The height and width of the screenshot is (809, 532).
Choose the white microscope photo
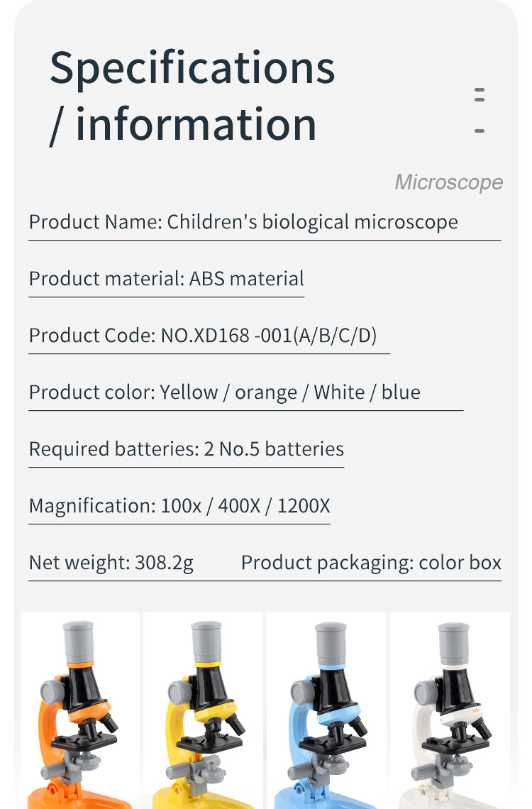pos(450,710)
